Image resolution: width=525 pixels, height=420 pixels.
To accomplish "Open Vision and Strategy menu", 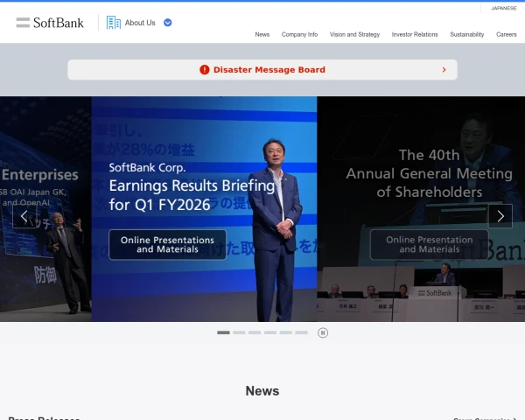I will click(x=354, y=34).
